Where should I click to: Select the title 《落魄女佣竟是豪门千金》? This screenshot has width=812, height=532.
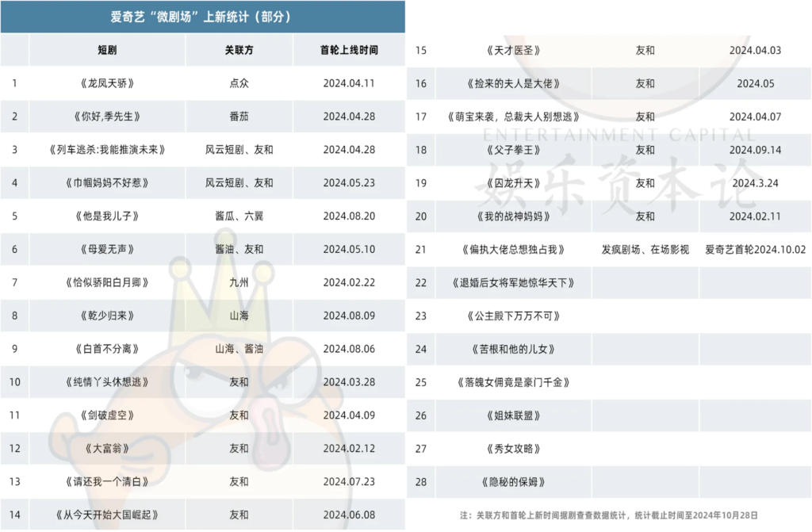[513, 382]
